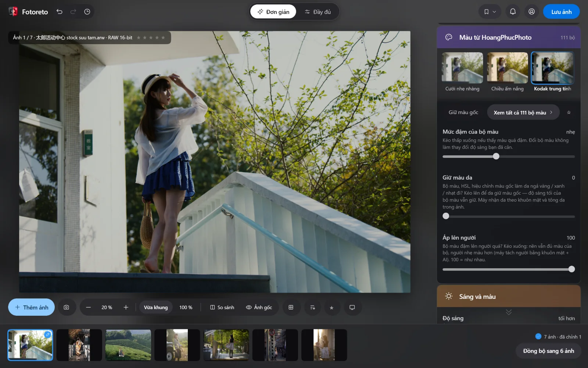Image resolution: width=588 pixels, height=368 pixels.
Task: Select the Cưới nhẹ nhàng preset thumbnail
Action: coord(462,68)
